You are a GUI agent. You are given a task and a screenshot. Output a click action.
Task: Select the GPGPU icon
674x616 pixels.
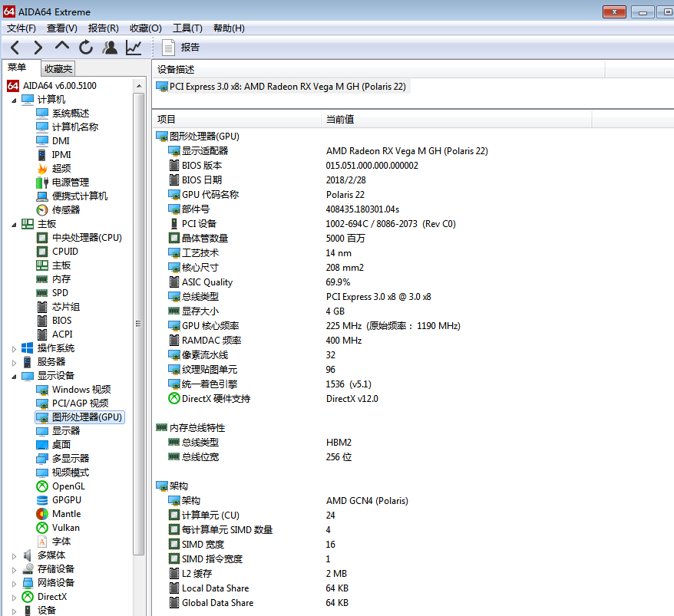point(42,500)
